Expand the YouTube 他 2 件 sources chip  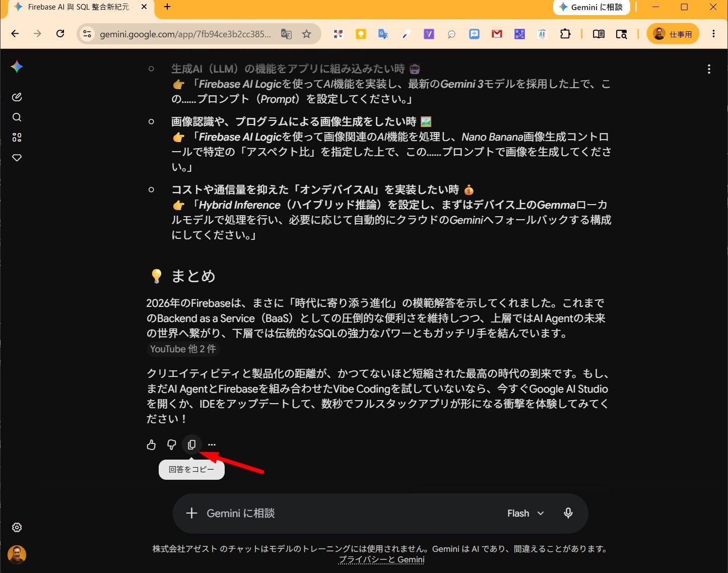click(183, 349)
